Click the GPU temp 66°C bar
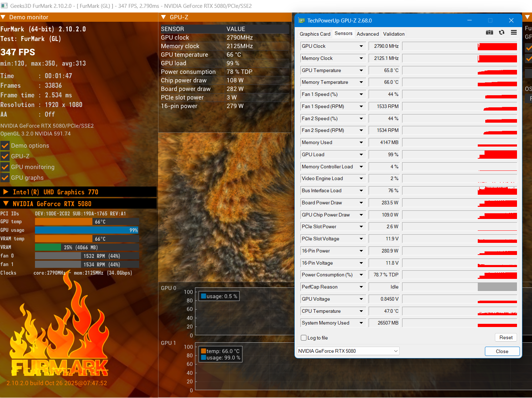The image size is (532, 398). click(x=87, y=222)
